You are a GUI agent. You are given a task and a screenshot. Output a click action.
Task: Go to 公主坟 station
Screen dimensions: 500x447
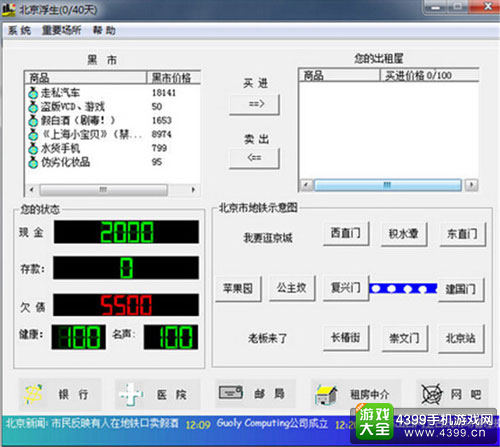(292, 288)
